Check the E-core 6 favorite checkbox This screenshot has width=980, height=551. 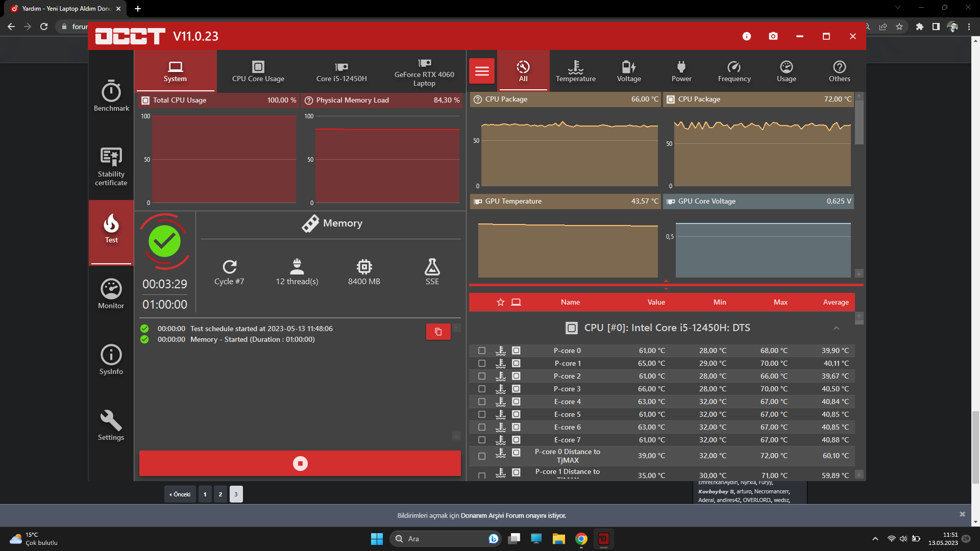coord(482,427)
